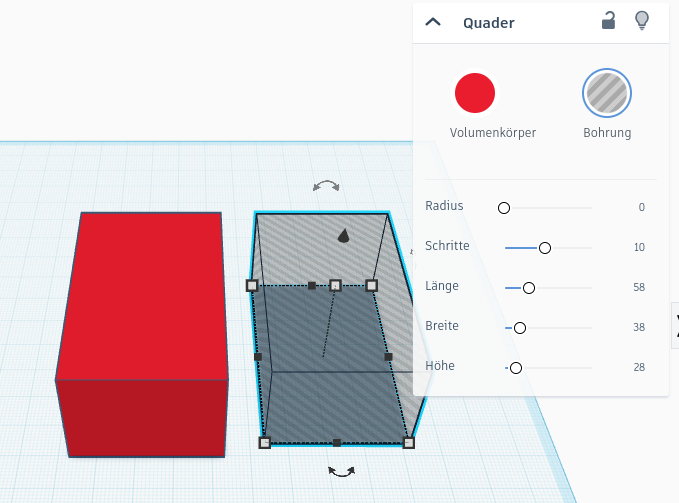
Task: Click the Schritte slider handle
Action: coord(545,248)
